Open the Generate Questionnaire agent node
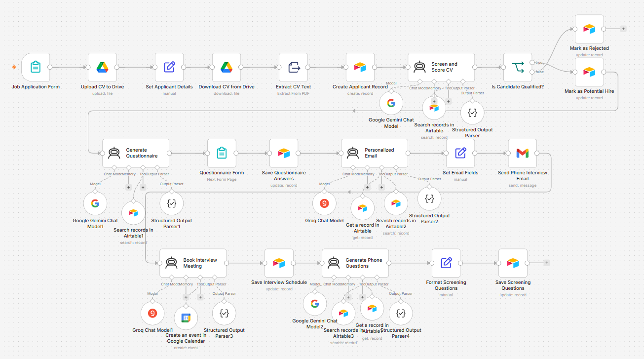 [x=136, y=153]
